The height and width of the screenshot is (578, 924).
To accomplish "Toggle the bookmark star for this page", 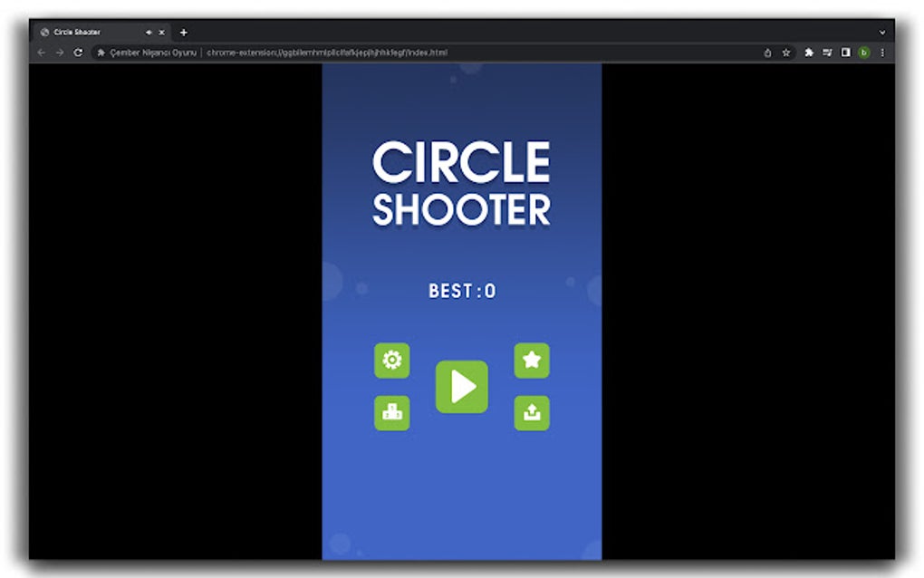I will (x=785, y=53).
